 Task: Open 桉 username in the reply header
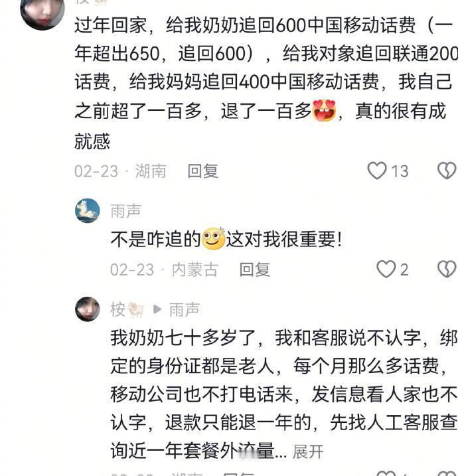(117, 309)
